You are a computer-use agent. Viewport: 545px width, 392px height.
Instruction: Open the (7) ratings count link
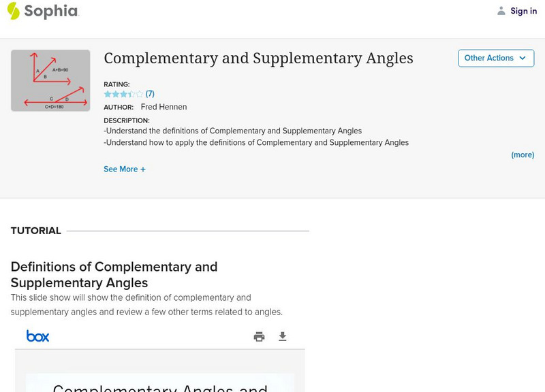point(150,94)
